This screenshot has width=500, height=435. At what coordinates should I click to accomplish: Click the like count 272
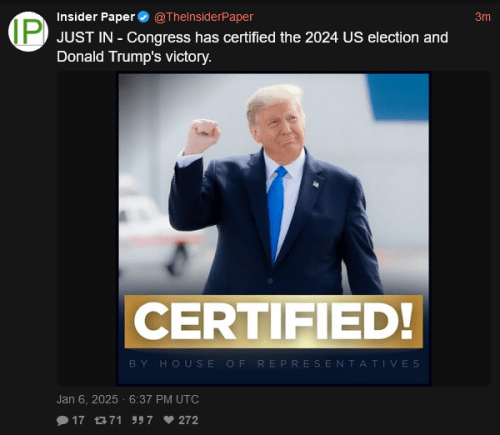click(188, 420)
